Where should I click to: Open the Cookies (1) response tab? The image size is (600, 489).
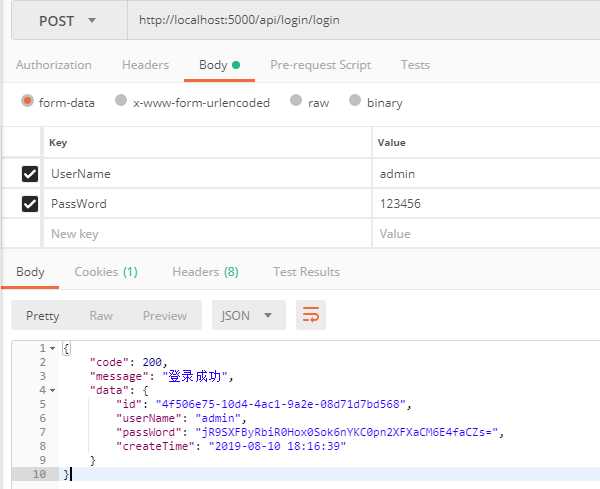[106, 272]
